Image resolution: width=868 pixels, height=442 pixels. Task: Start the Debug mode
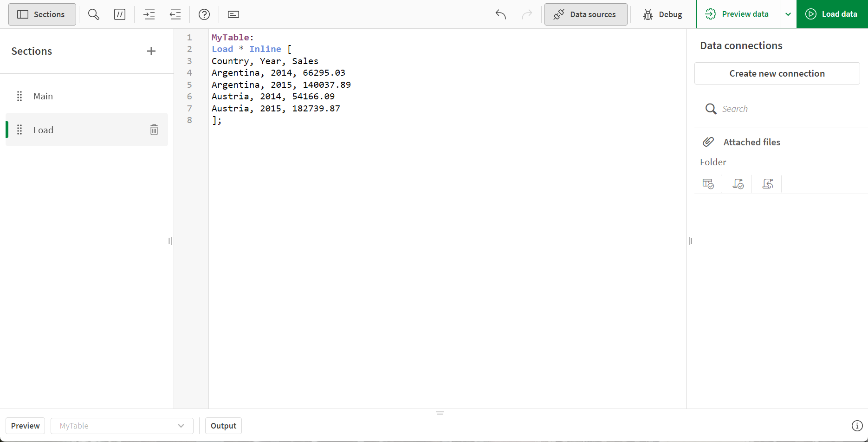tap(663, 14)
